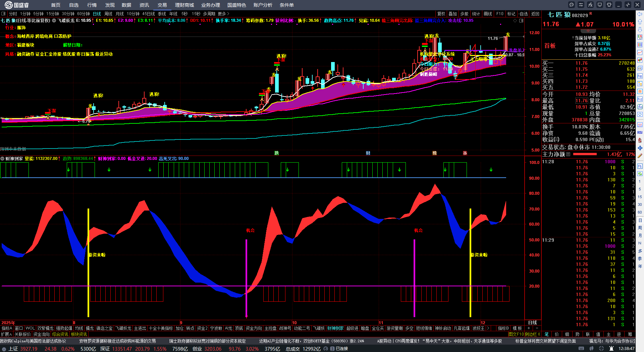Open the formula f(x) icon in right sidebar
This screenshot has height=352, width=644.
640,107
